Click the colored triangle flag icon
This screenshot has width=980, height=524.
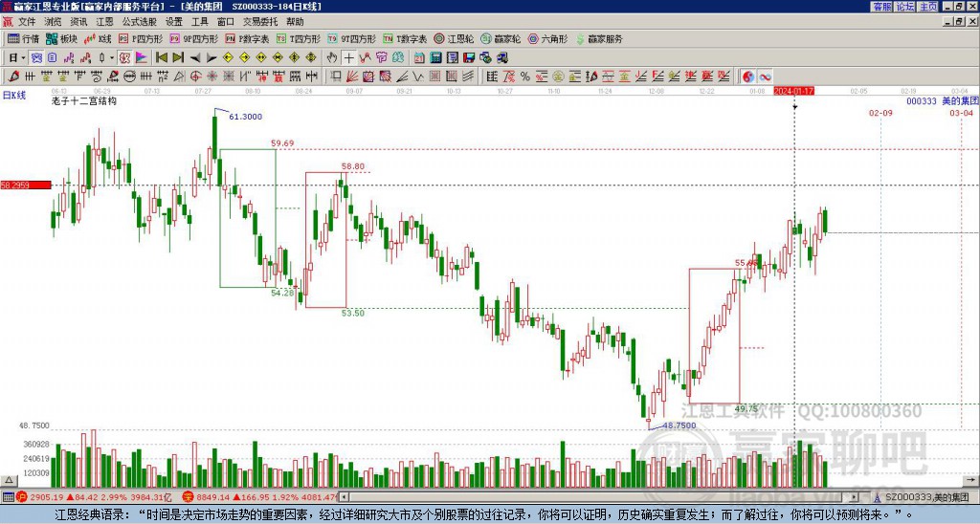pyautogui.click(x=142, y=57)
